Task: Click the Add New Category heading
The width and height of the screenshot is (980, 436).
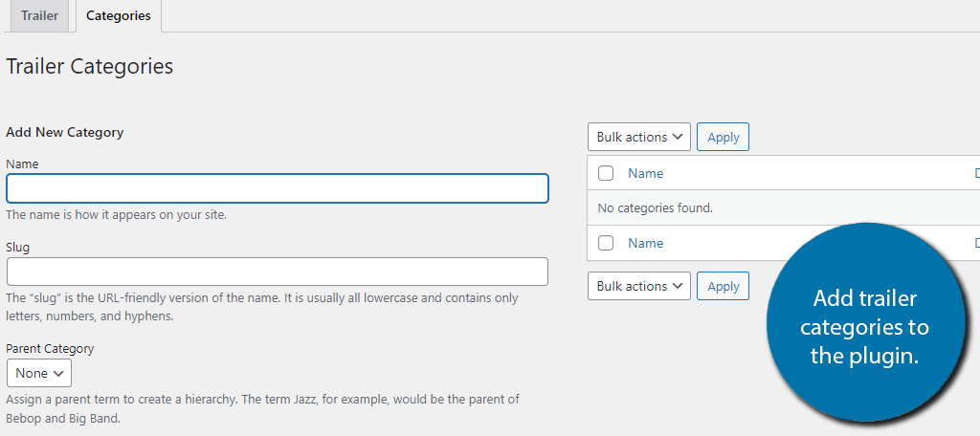Action: (65, 132)
